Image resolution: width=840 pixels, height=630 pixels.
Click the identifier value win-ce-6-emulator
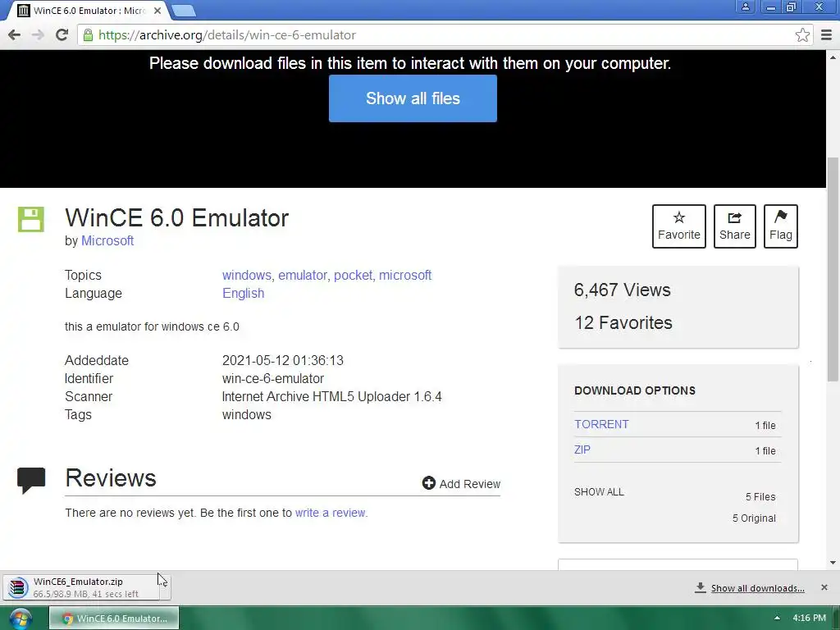click(x=272, y=378)
